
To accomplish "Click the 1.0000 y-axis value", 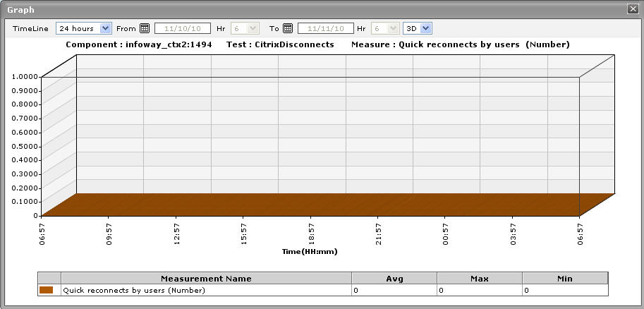I will [x=24, y=77].
